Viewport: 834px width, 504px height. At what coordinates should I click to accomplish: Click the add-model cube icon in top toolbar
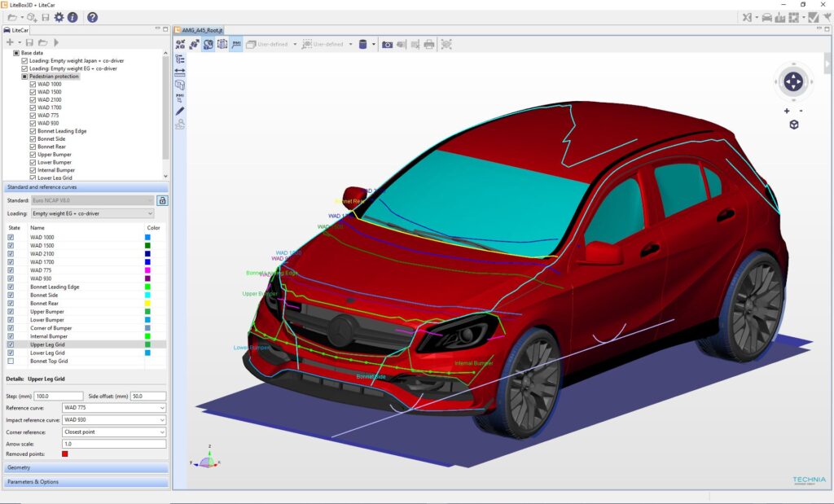(32, 18)
